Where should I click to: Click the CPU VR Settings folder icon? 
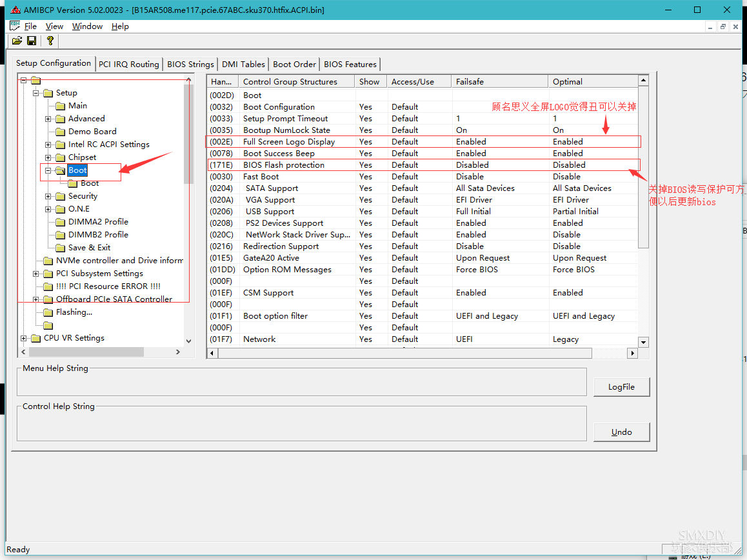pyautogui.click(x=36, y=338)
